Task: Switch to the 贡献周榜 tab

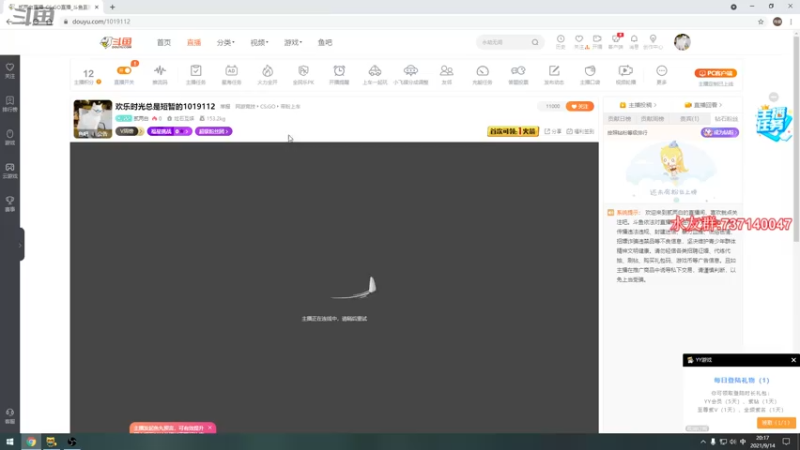Action: pyautogui.click(x=652, y=118)
